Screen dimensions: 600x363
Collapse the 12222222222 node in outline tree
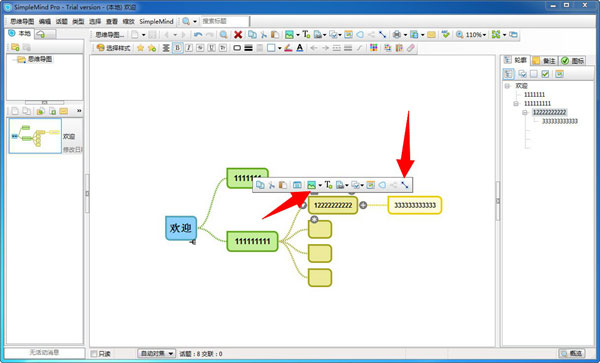click(x=525, y=112)
